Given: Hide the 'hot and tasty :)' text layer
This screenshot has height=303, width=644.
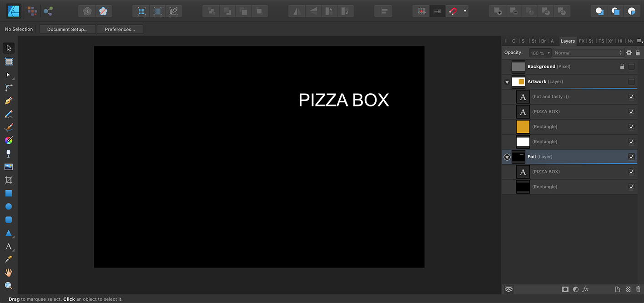Looking at the screenshot, I should point(631,96).
